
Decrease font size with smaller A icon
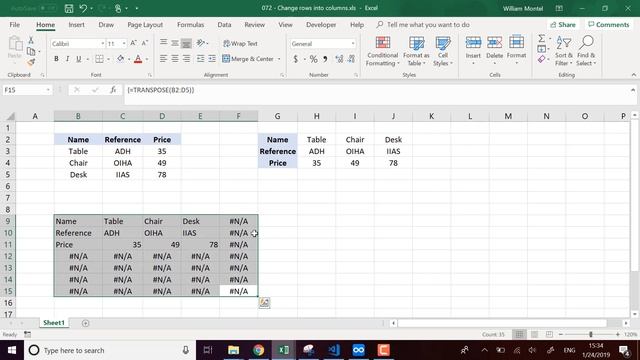pyautogui.click(x=144, y=43)
